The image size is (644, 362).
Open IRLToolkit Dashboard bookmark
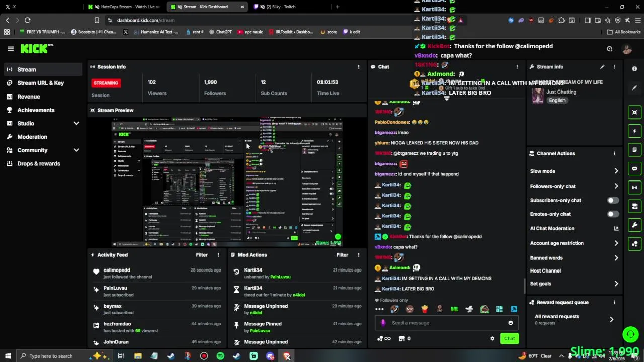click(x=291, y=32)
